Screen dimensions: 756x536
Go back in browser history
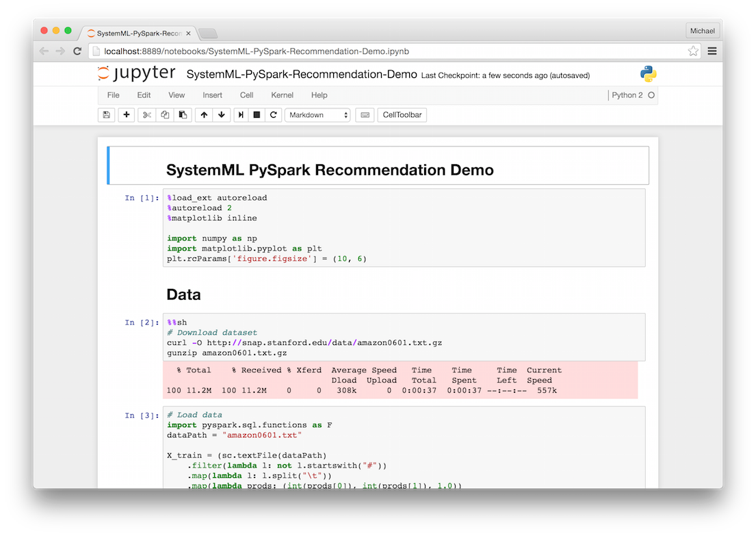coord(44,51)
